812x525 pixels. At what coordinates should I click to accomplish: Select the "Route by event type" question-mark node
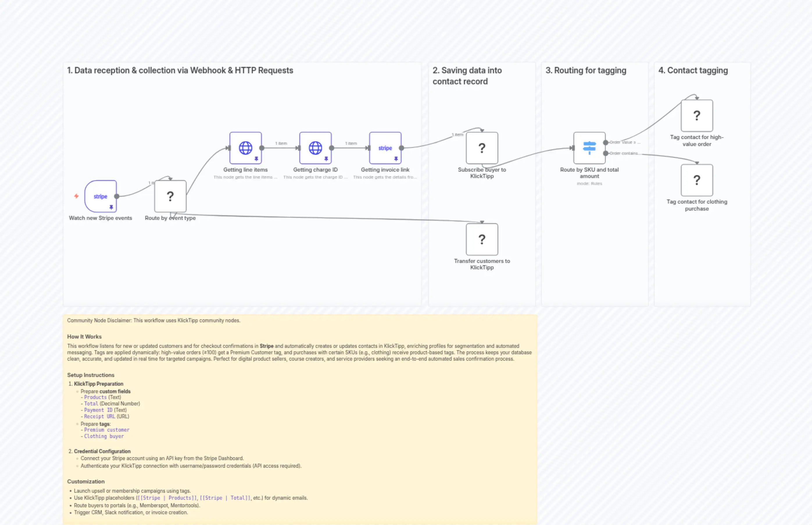click(x=170, y=196)
